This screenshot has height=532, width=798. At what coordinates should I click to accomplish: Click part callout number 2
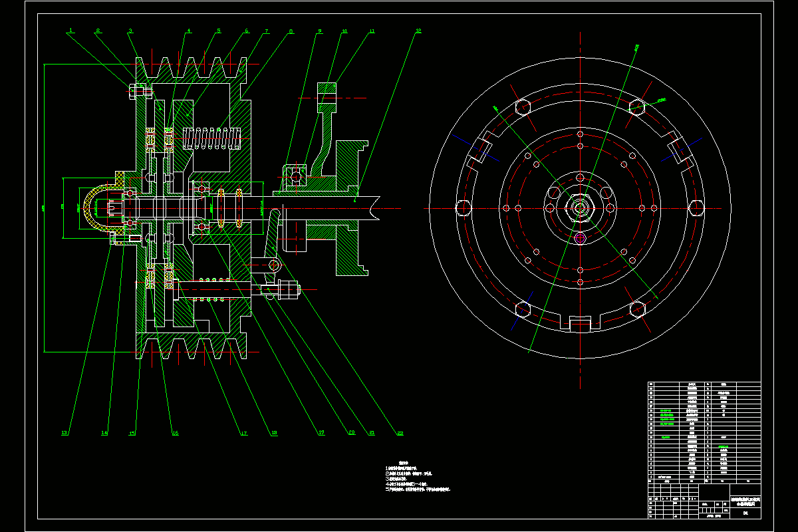(x=98, y=30)
